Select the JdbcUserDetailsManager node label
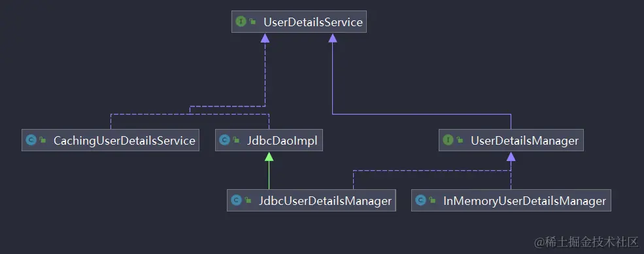The width and height of the screenshot is (644, 254). (325, 200)
